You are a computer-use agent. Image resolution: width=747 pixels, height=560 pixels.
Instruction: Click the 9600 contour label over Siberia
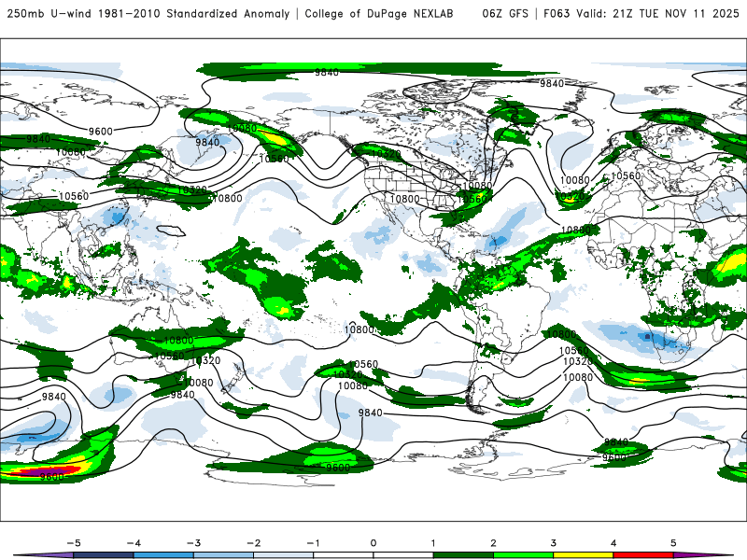(101, 132)
